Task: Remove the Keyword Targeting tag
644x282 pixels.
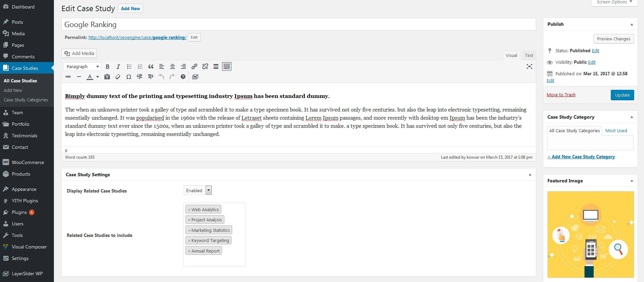Action: click(x=189, y=241)
